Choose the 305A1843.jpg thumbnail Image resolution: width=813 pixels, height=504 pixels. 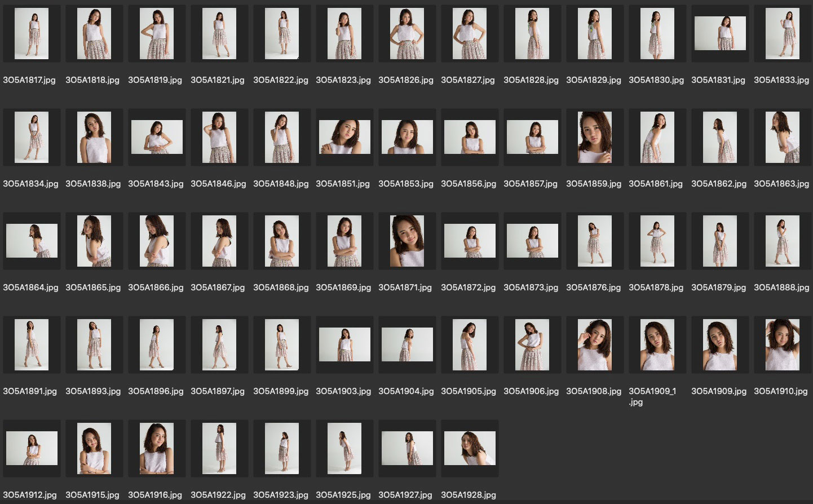[x=157, y=137]
